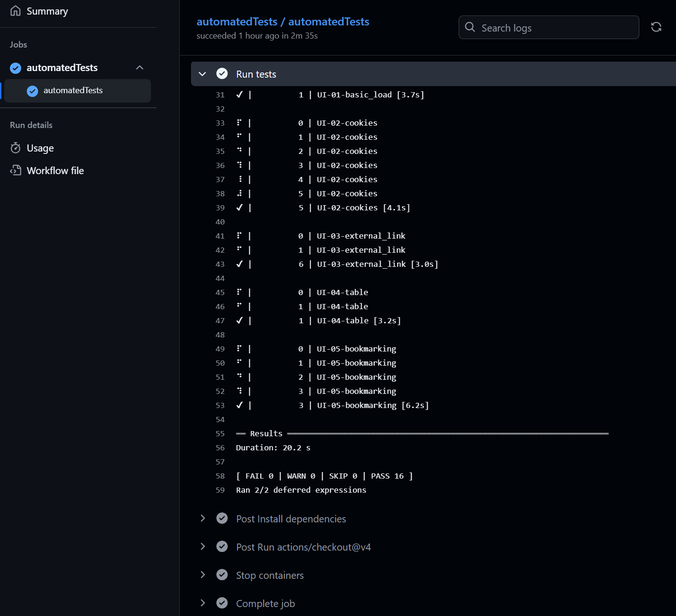Click the succeeded 1 hour ago status text
The image size is (676, 616).
point(257,36)
